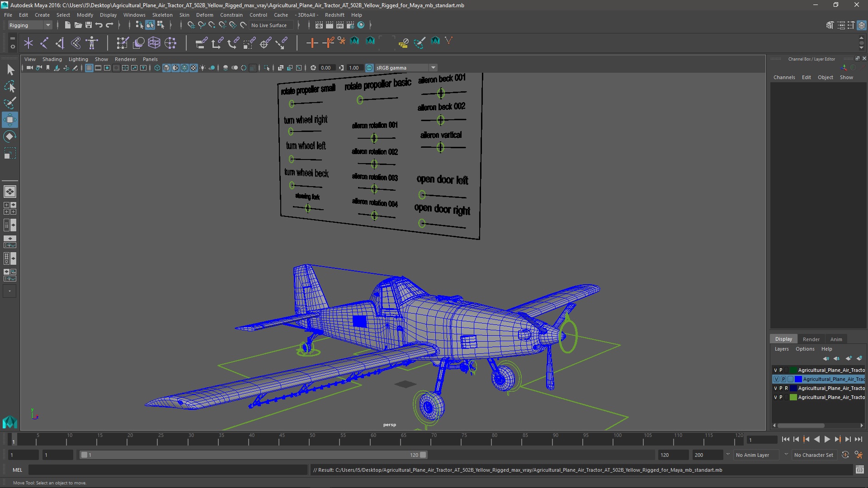
Task: Click the Create Lattice cage shelf icon
Action: pos(154,43)
